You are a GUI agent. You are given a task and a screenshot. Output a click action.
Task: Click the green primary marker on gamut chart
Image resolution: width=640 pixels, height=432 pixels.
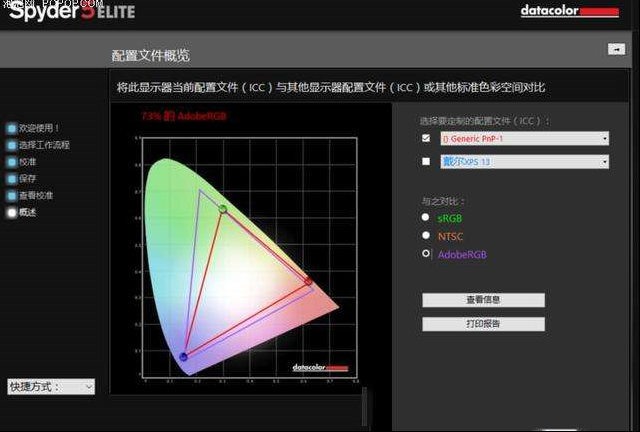point(222,209)
